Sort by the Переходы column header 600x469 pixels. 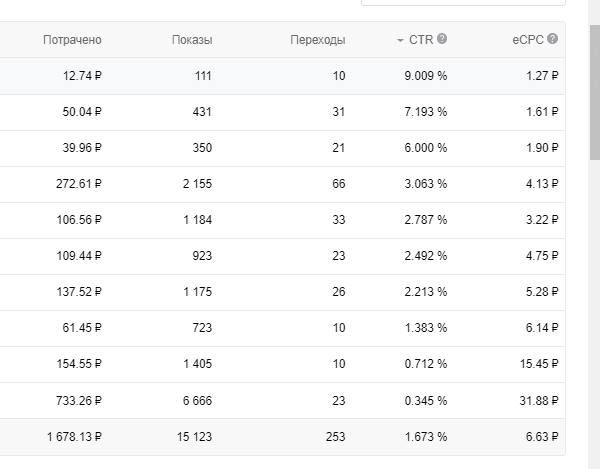pos(317,40)
